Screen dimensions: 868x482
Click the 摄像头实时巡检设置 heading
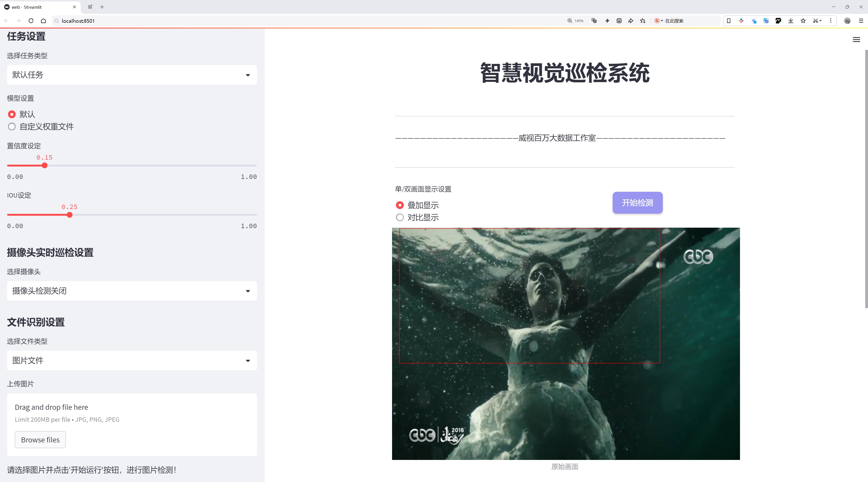click(x=50, y=252)
